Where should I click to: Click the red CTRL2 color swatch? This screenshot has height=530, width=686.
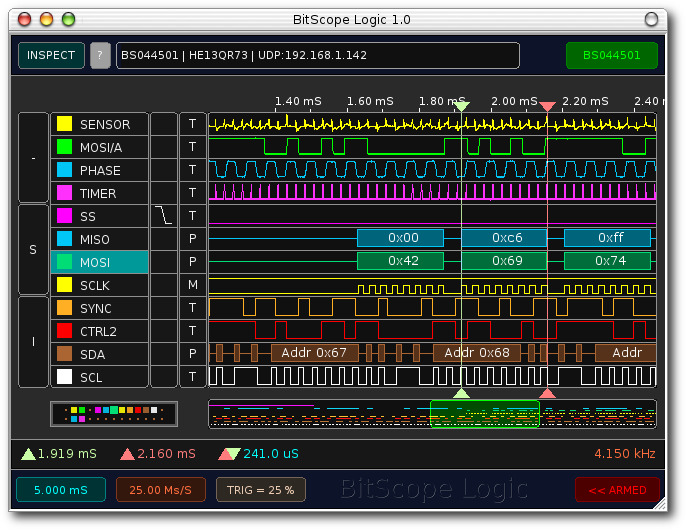coord(64,331)
